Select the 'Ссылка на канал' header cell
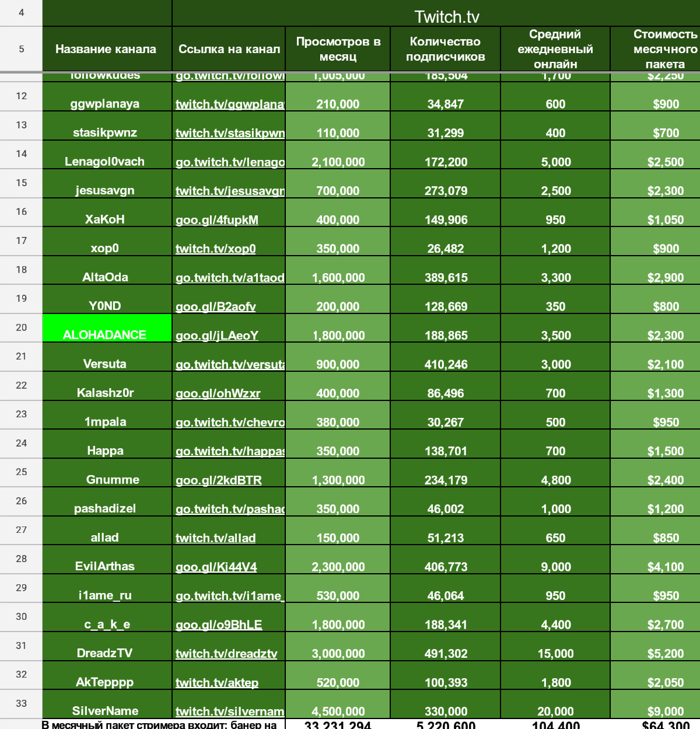Image resolution: width=700 pixels, height=729 pixels. point(229,49)
